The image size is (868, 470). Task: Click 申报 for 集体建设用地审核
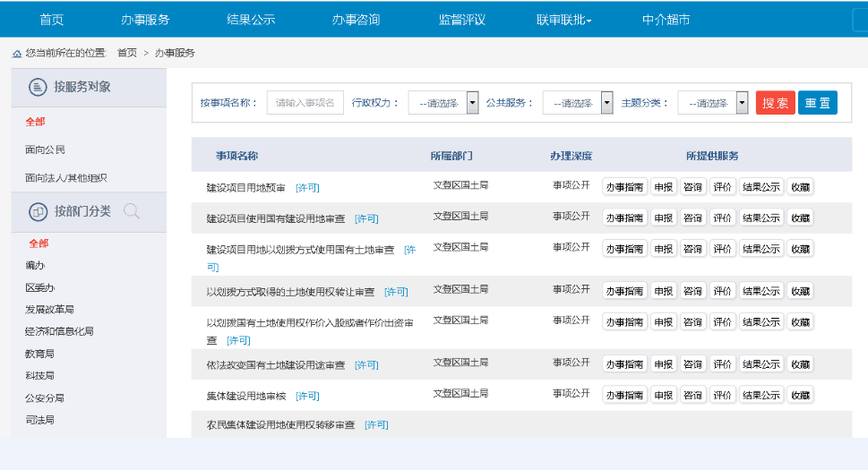663,394
